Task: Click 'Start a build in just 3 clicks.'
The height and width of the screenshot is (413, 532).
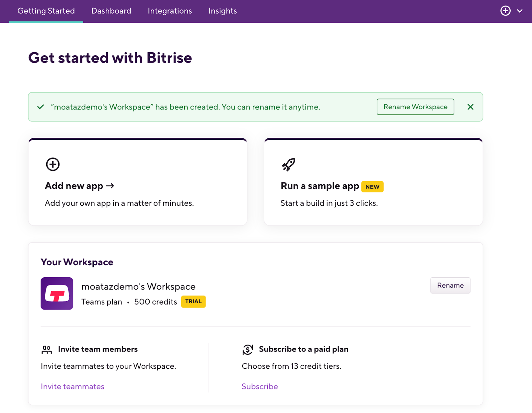Action: tap(329, 203)
